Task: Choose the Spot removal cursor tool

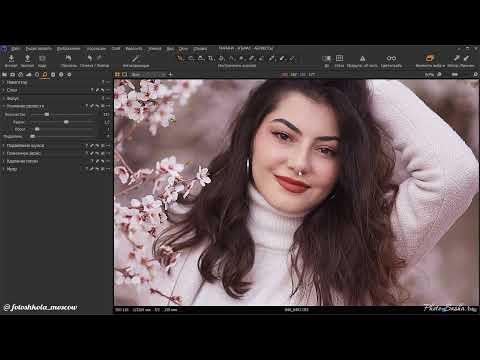Action: (x=242, y=58)
